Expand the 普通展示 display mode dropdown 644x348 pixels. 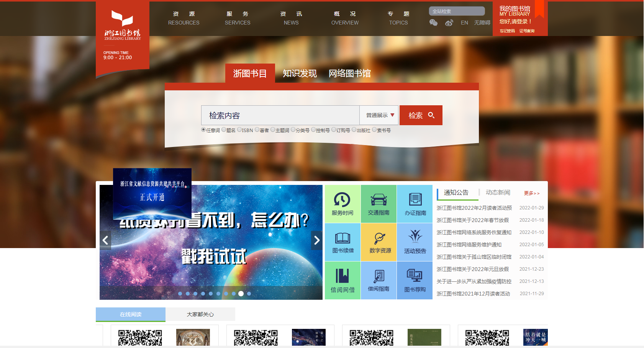tap(379, 115)
